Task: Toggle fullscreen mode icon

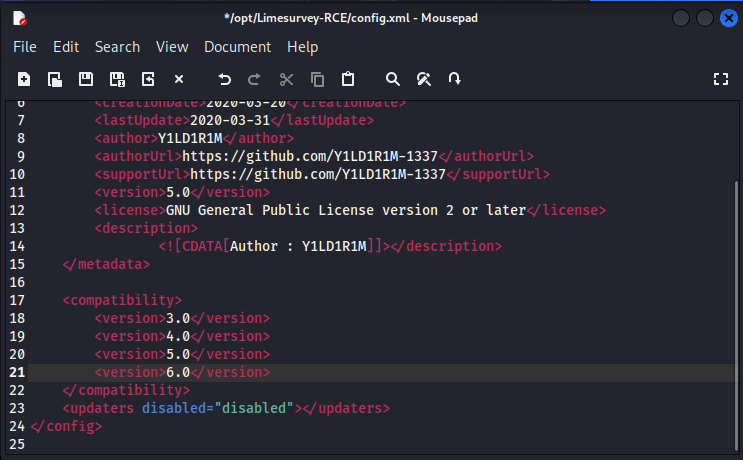Action: (720, 79)
